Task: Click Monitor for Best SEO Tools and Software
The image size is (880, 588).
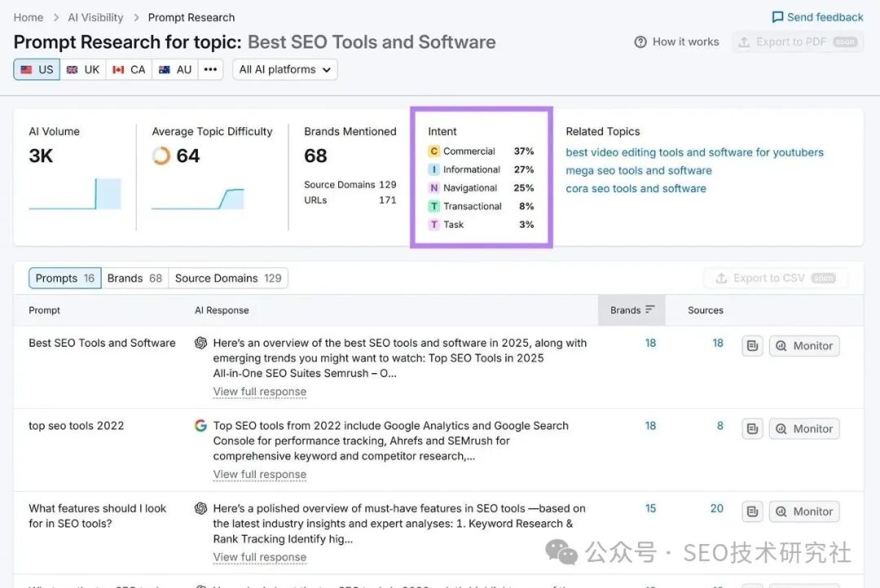Action: coord(804,345)
